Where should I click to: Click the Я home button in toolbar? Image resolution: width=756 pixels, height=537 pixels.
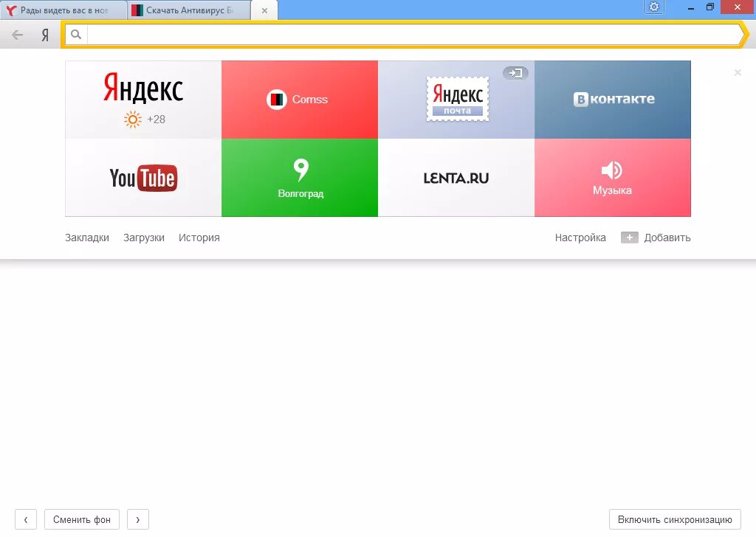coord(45,35)
